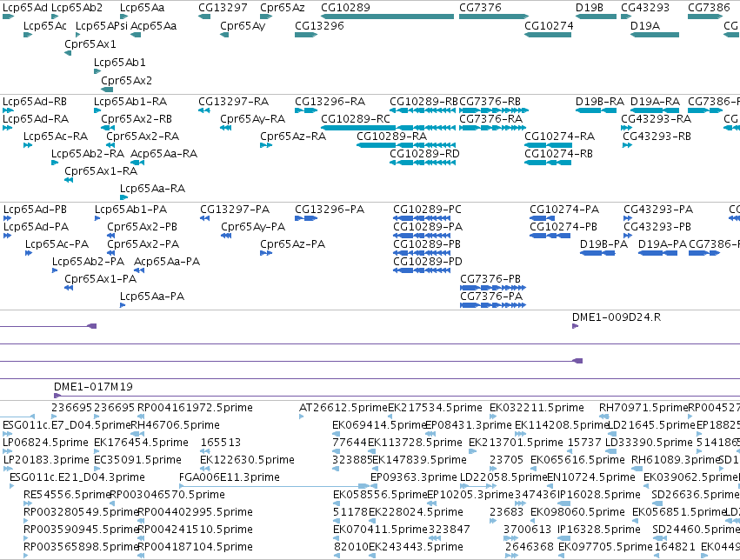
Task: Select transcript CG13296-RA
Action: pos(330,102)
